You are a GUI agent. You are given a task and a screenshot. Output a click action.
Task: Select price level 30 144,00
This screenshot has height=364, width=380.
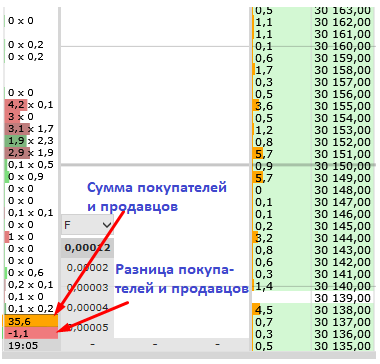[342, 238]
